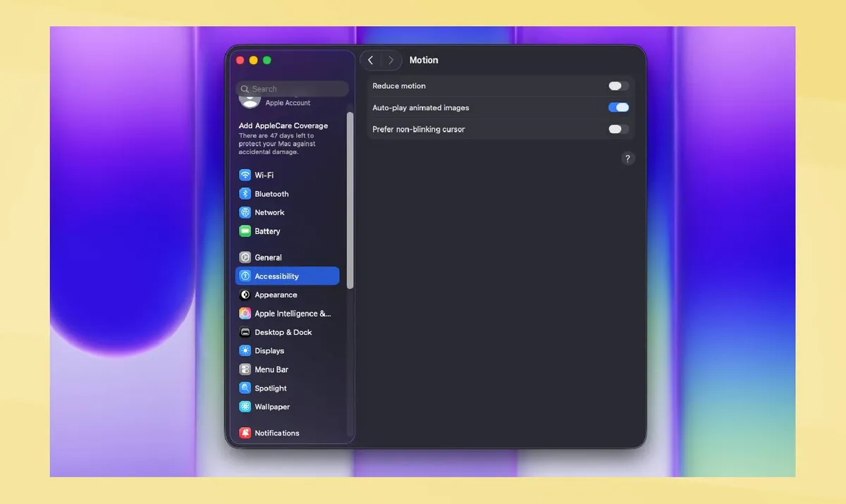Viewport: 846px width, 504px height.
Task: Disable Auto-play animated images switch
Action: point(618,108)
